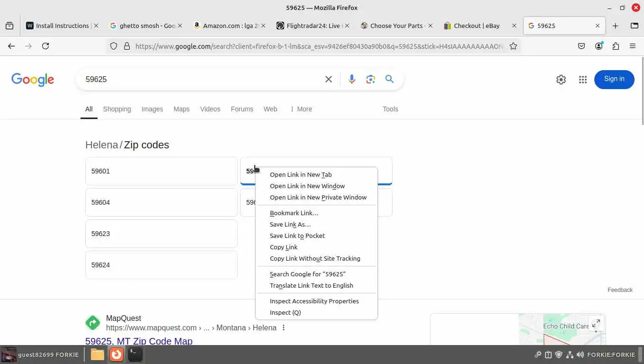Click the blue magnifier search icon
The width and height of the screenshot is (644, 364).
click(x=389, y=79)
